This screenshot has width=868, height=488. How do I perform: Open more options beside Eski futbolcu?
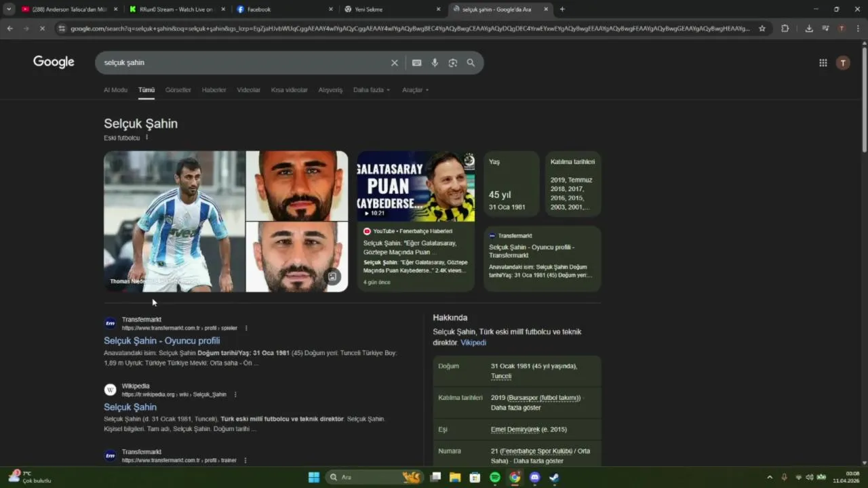point(146,138)
